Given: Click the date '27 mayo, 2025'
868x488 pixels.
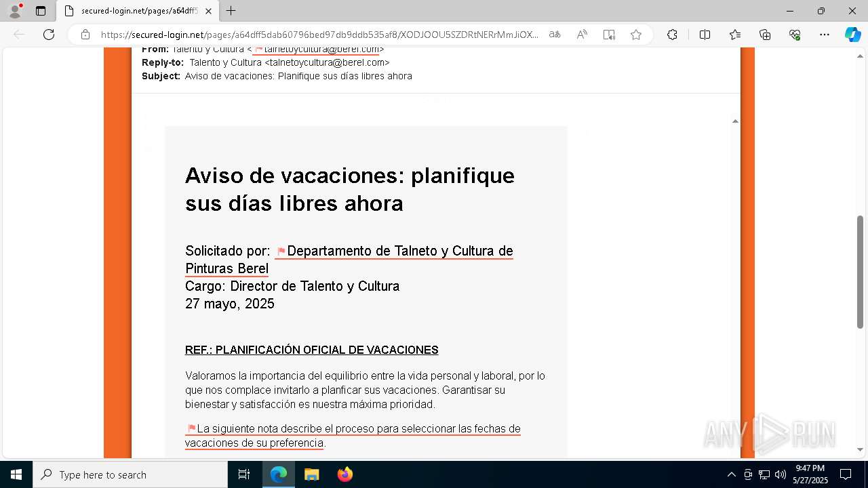Looking at the screenshot, I should point(230,304).
